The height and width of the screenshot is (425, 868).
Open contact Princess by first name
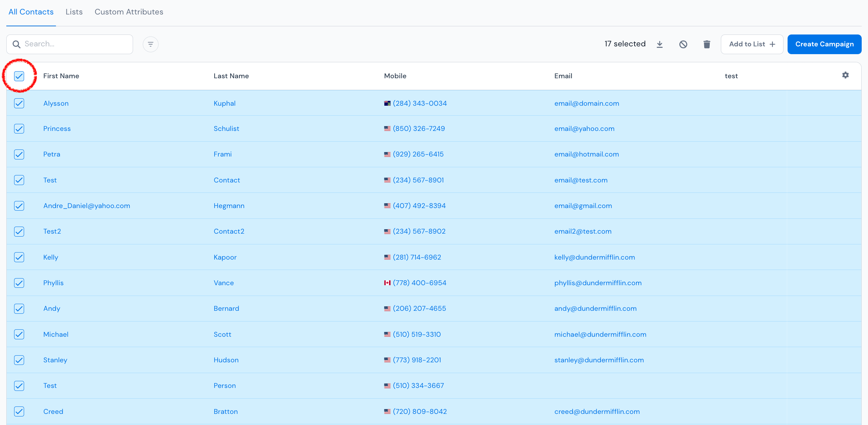[57, 129]
